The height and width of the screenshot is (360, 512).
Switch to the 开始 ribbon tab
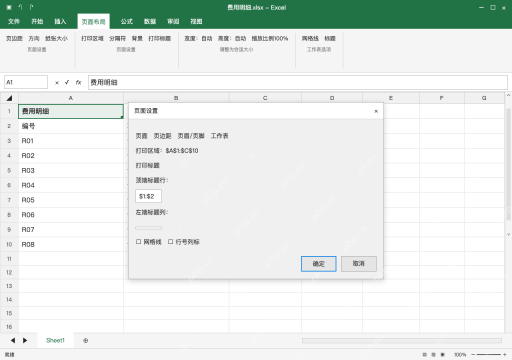click(x=37, y=22)
